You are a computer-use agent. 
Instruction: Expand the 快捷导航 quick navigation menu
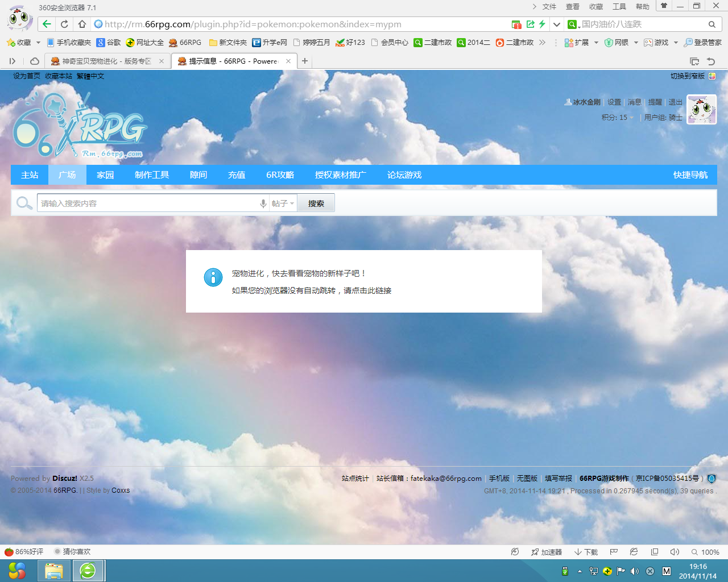click(690, 174)
